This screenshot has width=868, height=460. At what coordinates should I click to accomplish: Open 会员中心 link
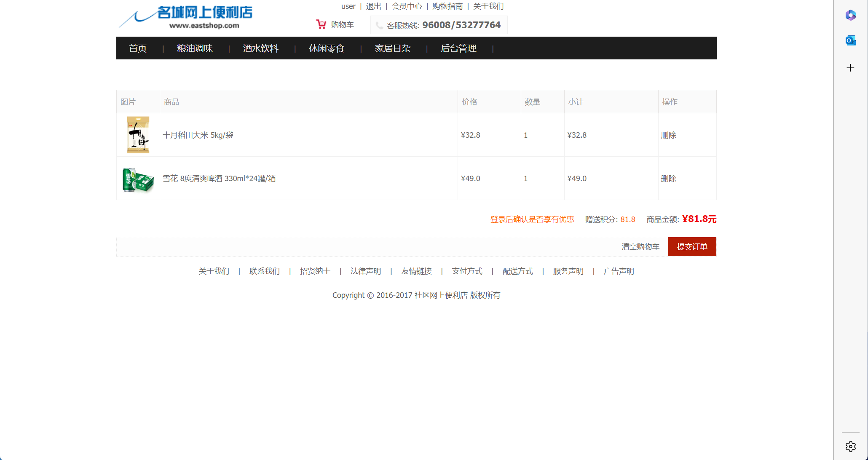pos(407,6)
